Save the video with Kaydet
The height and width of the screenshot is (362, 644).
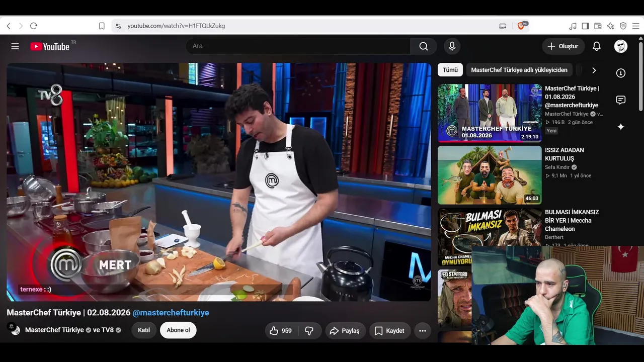(x=390, y=330)
